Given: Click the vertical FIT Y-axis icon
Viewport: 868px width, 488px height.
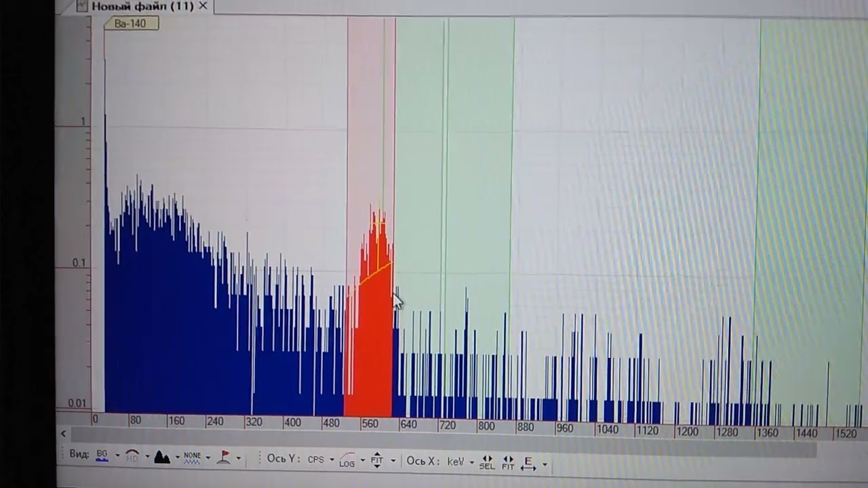Looking at the screenshot, I should click(377, 460).
